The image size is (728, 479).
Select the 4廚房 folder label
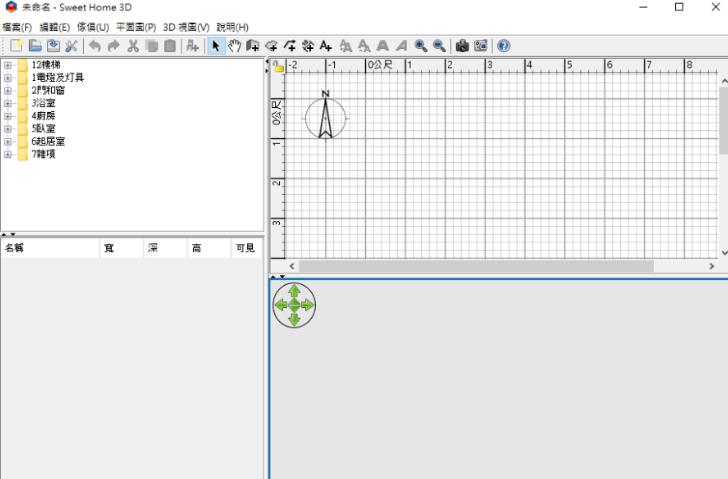[x=43, y=116]
